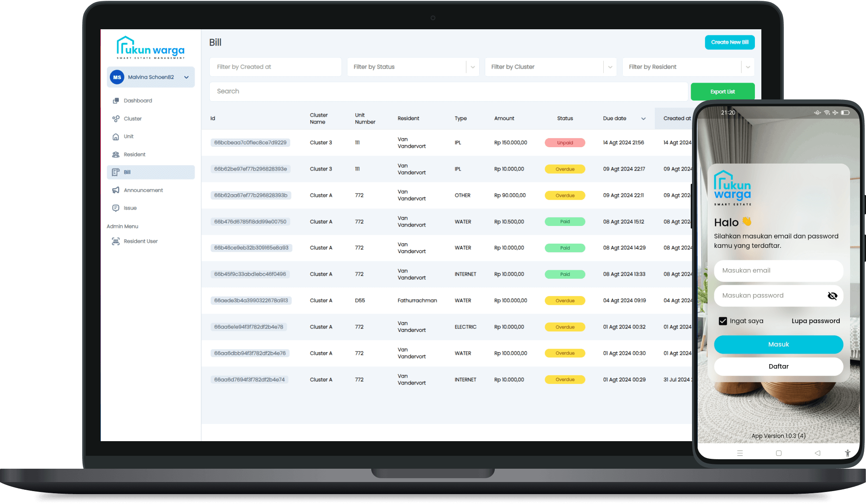Click the Dashboard sidebar icon
The height and width of the screenshot is (504, 866).
115,100
